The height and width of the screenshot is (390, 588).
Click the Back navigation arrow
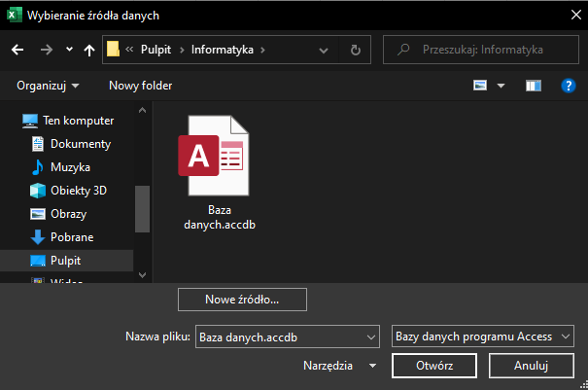click(x=17, y=49)
